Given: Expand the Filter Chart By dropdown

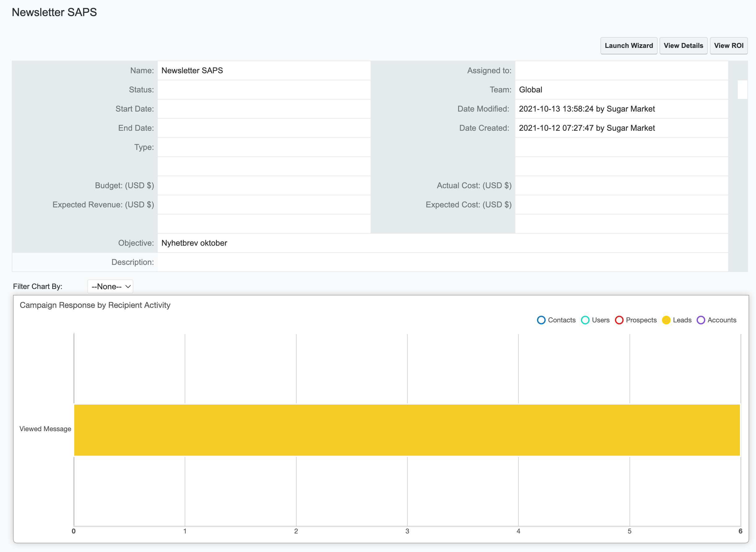Looking at the screenshot, I should [x=110, y=287].
